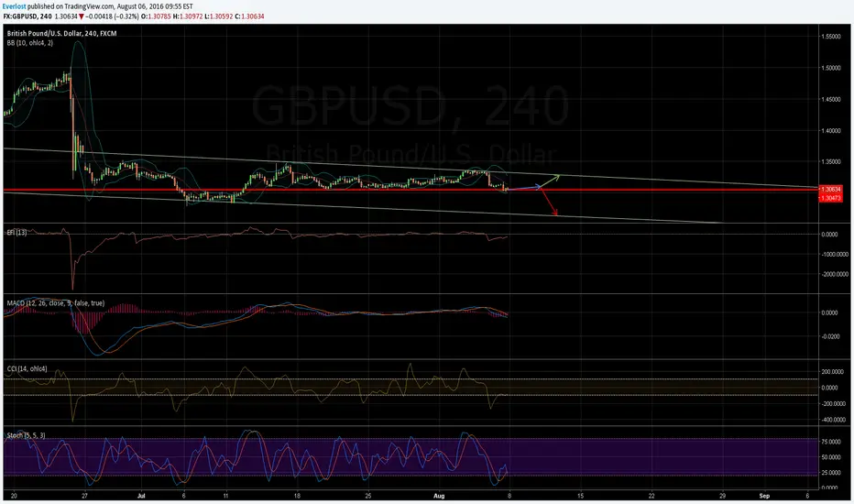Click the 1.55000 price axis label
The image size is (854, 504).
[x=830, y=37]
